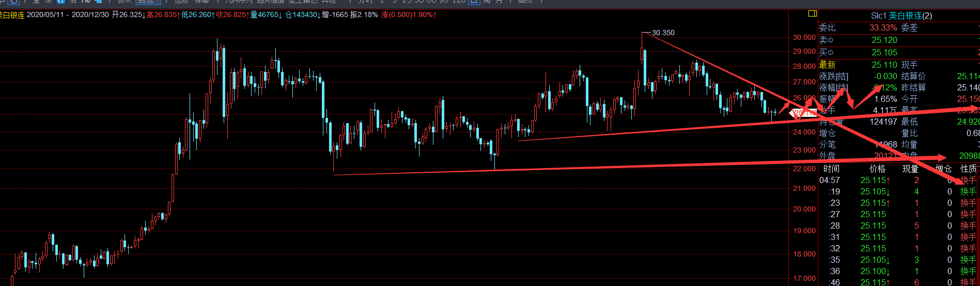
Task: Select the :28 tick row with volume 5
Action: pyautogui.click(x=899, y=225)
